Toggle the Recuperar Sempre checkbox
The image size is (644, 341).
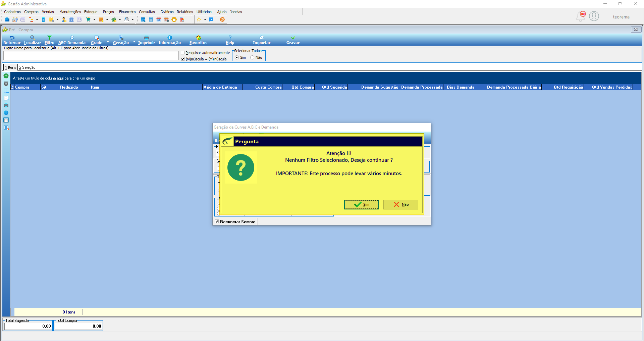[x=217, y=222]
